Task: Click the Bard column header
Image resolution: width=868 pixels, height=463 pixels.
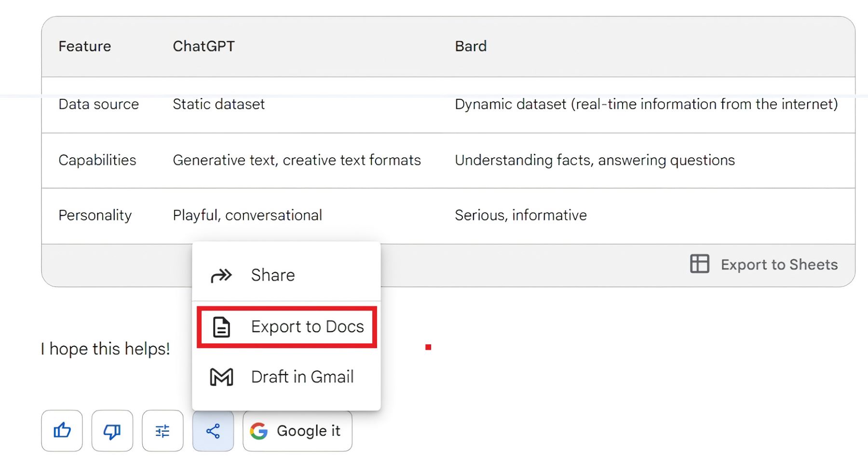Action: 471,46
